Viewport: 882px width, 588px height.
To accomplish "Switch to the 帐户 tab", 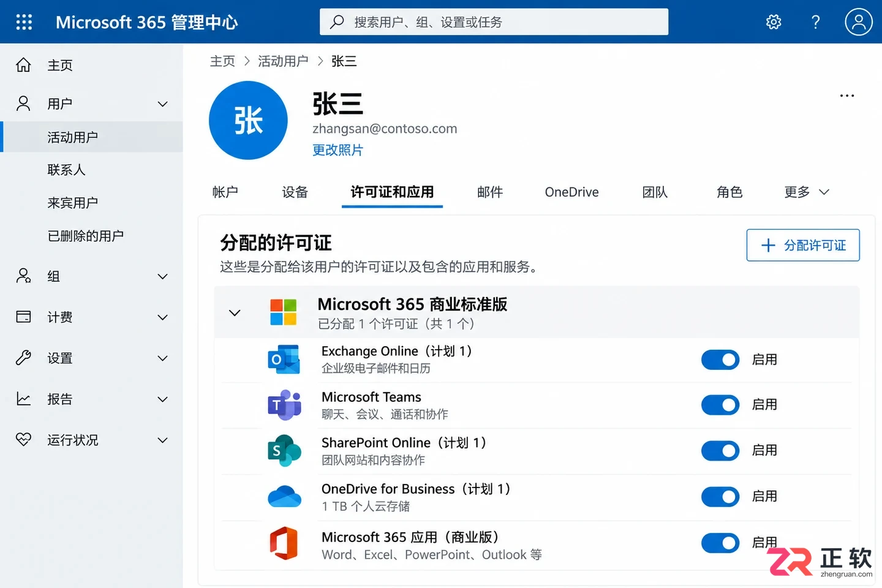I will click(225, 192).
